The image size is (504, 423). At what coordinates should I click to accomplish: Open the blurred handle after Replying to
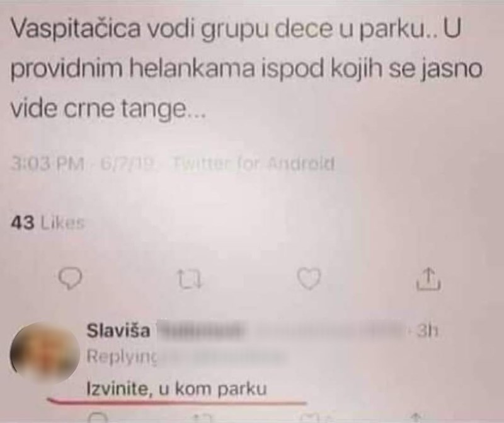click(x=222, y=357)
